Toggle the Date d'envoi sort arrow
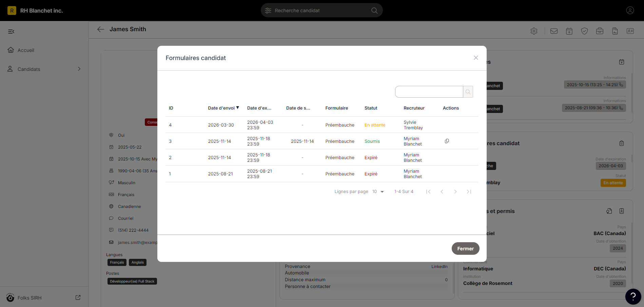 238,108
